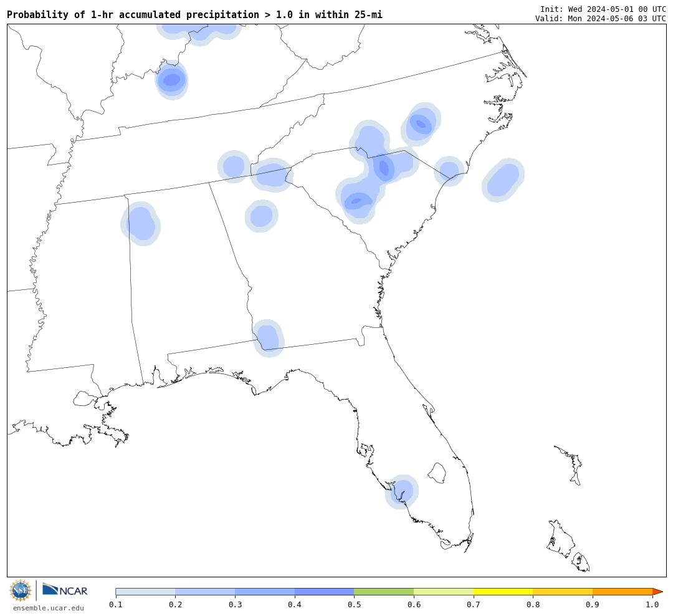Click the 0.9–1.0 orange colorbar segment

click(x=623, y=592)
